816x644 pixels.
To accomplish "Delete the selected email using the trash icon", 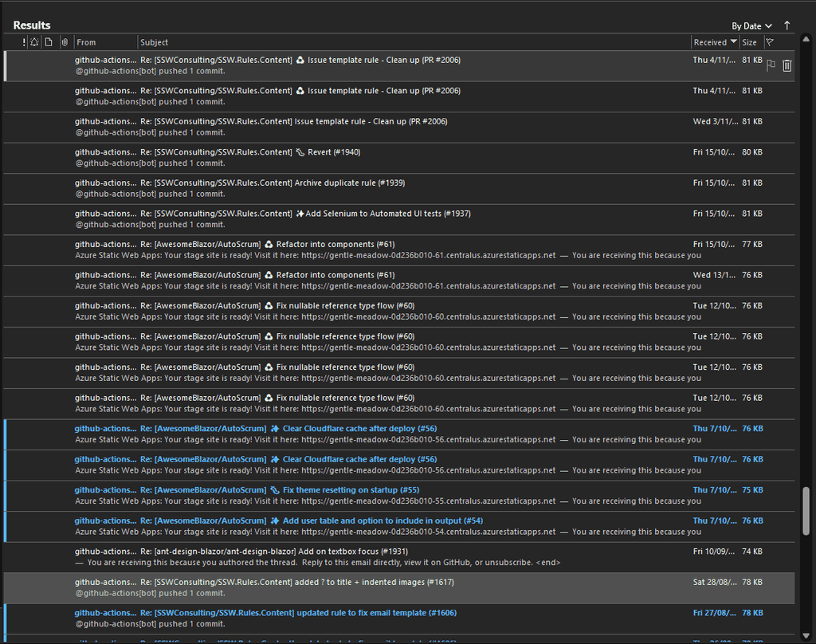I will click(787, 65).
